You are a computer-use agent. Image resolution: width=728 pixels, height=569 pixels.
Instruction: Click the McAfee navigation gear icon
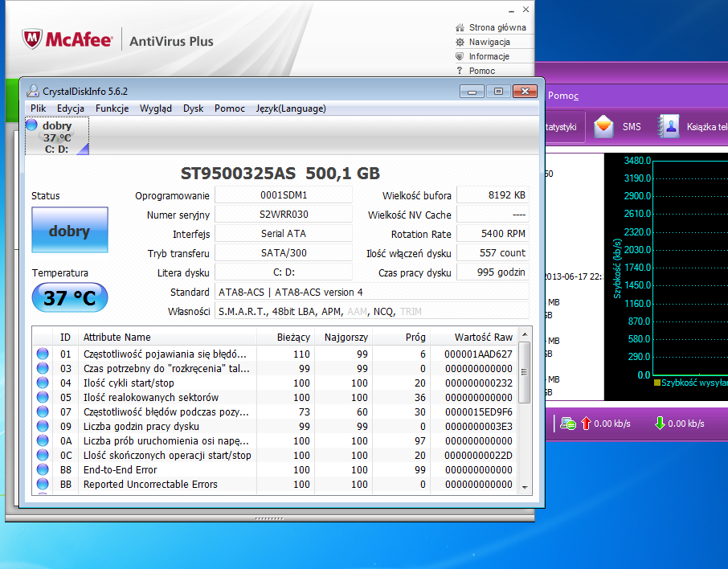click(x=460, y=42)
